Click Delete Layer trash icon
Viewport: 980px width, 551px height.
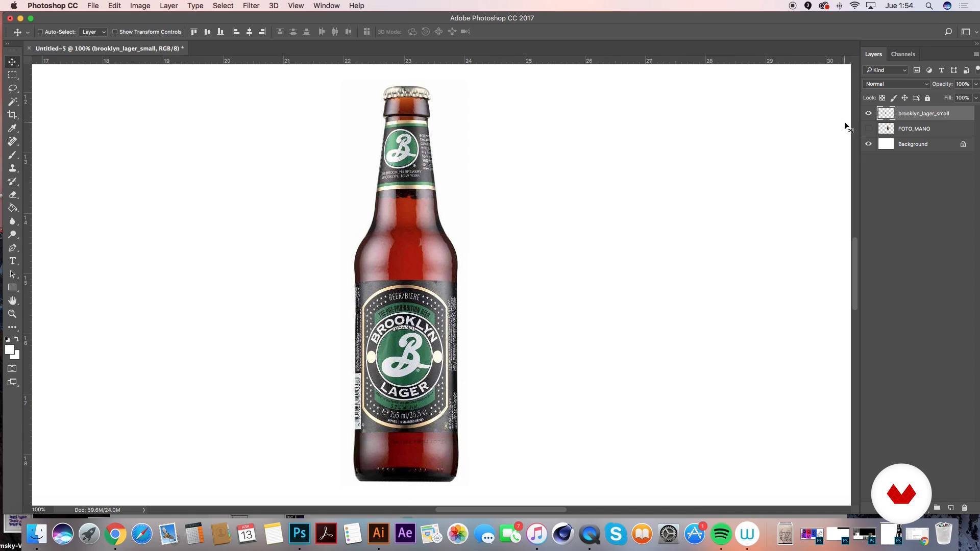coord(964,508)
